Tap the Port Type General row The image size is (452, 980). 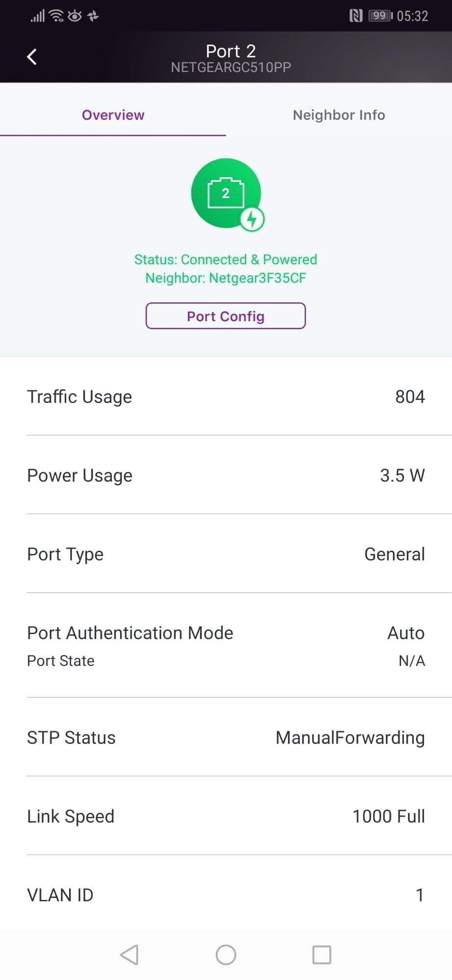tap(226, 554)
